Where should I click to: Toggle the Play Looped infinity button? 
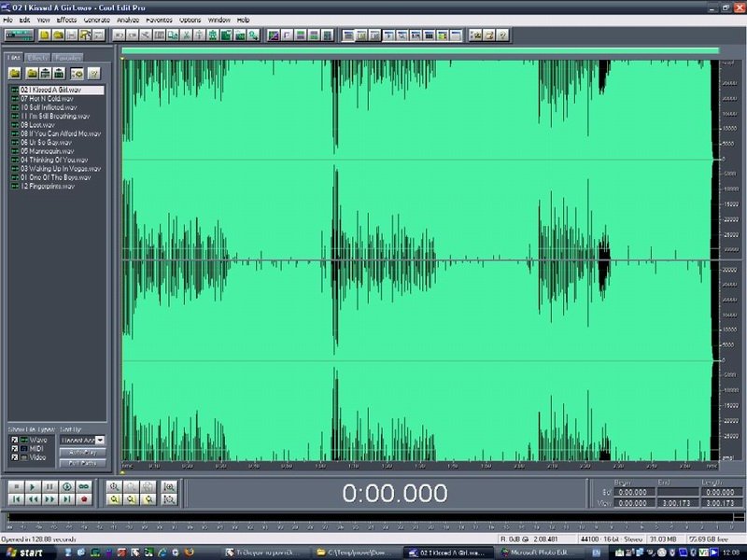click(85, 486)
